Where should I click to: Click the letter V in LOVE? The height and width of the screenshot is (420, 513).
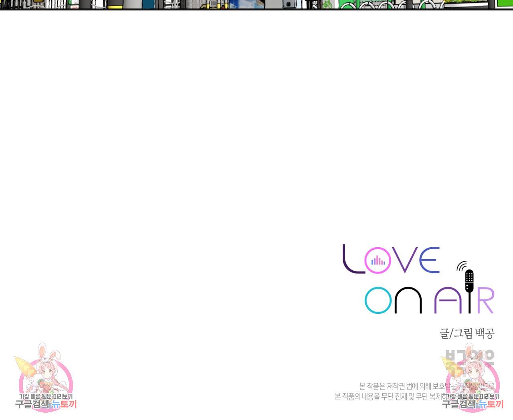(404, 260)
